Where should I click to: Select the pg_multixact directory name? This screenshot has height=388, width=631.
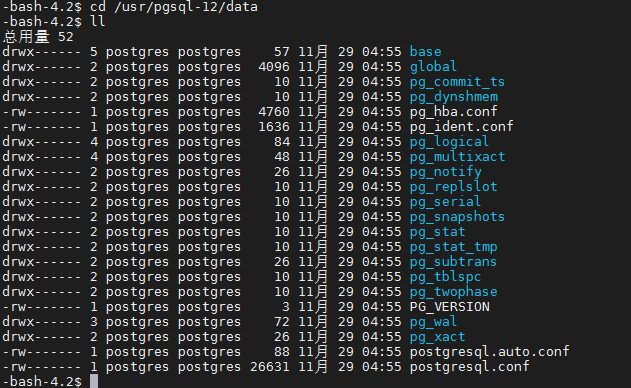[457, 157]
